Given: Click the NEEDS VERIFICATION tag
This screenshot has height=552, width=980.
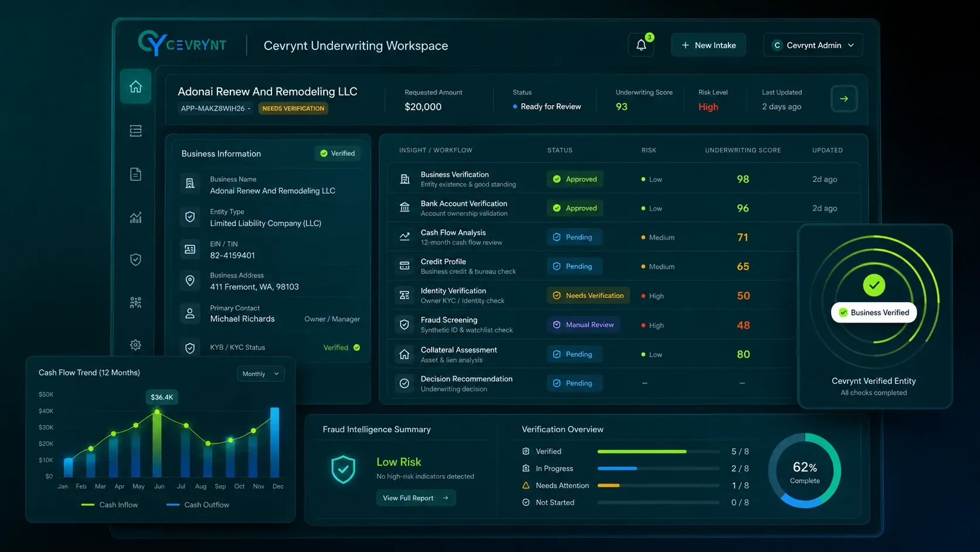Looking at the screenshot, I should pos(293,109).
